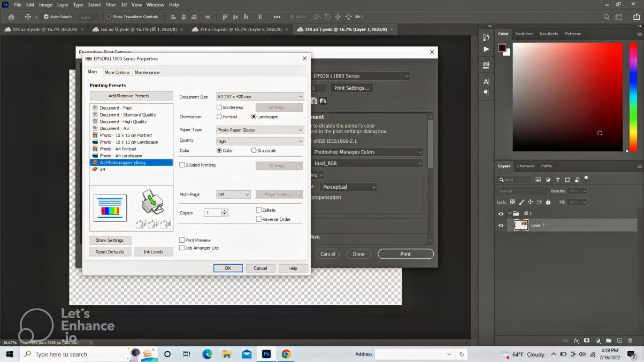Viewport: 644px width, 362px height.
Task: Select the Portrait orientation radio button
Action: click(x=219, y=117)
